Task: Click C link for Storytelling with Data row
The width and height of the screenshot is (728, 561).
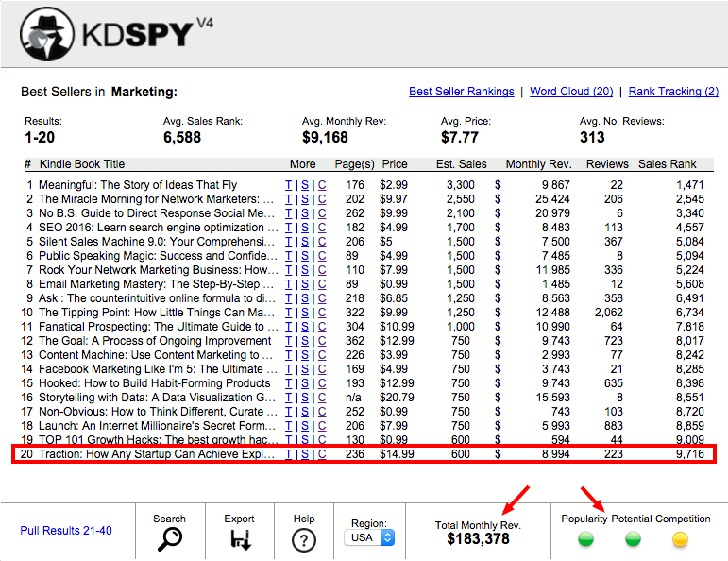Action: coord(322,398)
